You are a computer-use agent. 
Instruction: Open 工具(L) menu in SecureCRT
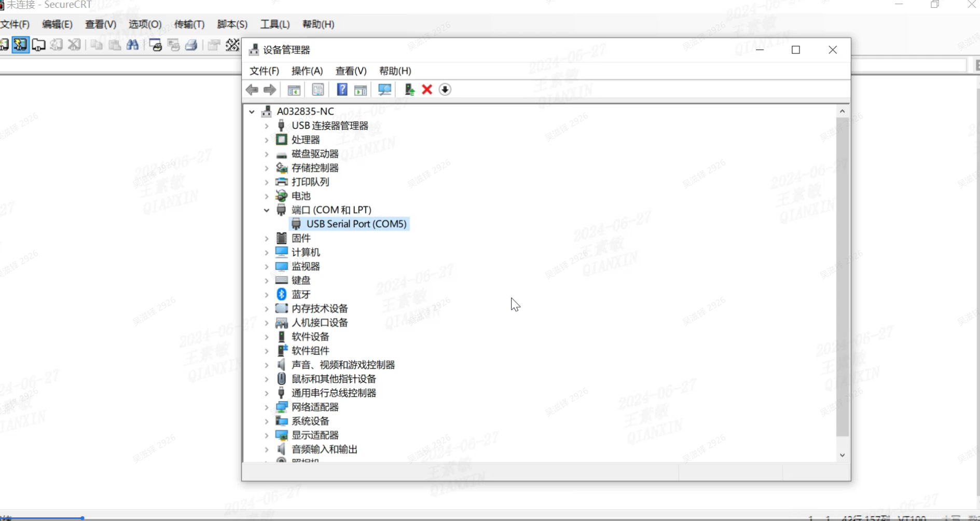point(275,24)
